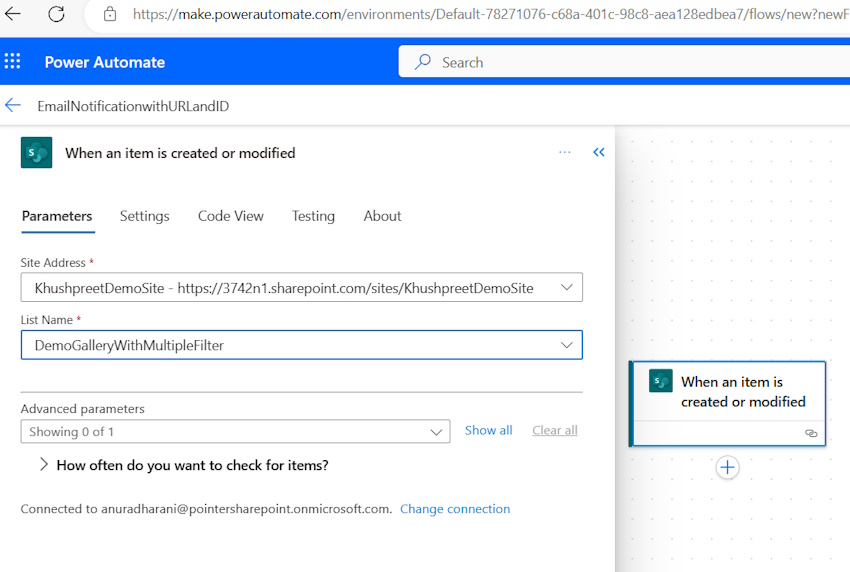The height and width of the screenshot is (572, 850).
Task: Click the Clear all link
Action: (x=555, y=430)
